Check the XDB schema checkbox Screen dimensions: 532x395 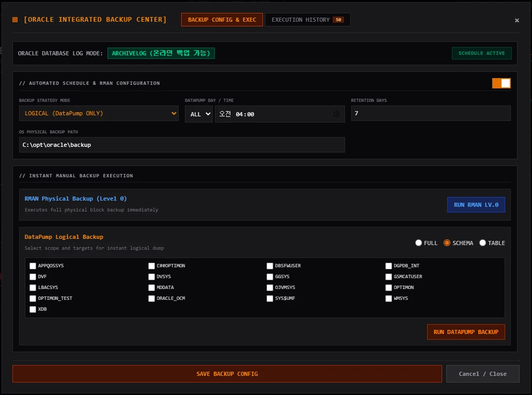pyautogui.click(x=33, y=309)
